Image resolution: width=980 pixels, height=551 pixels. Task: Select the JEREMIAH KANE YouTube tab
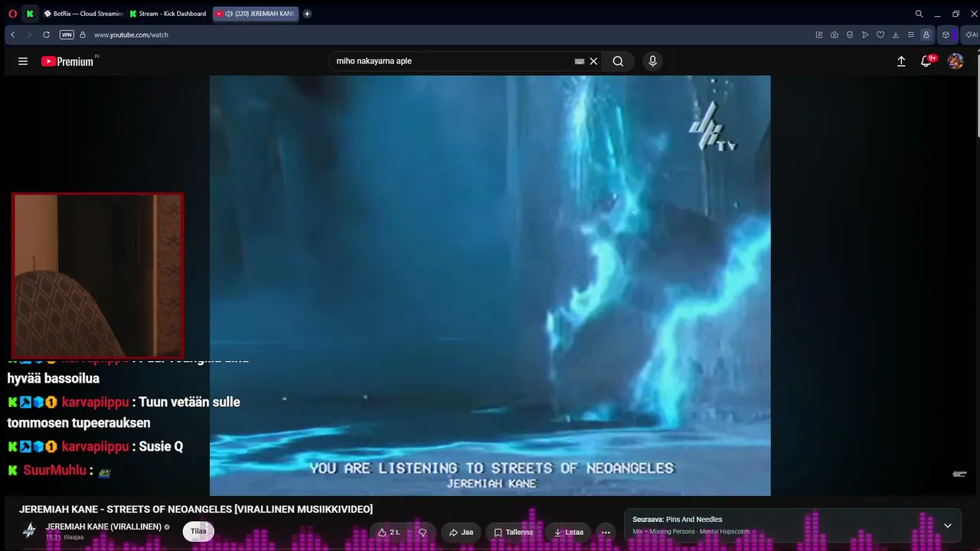[x=256, y=14]
